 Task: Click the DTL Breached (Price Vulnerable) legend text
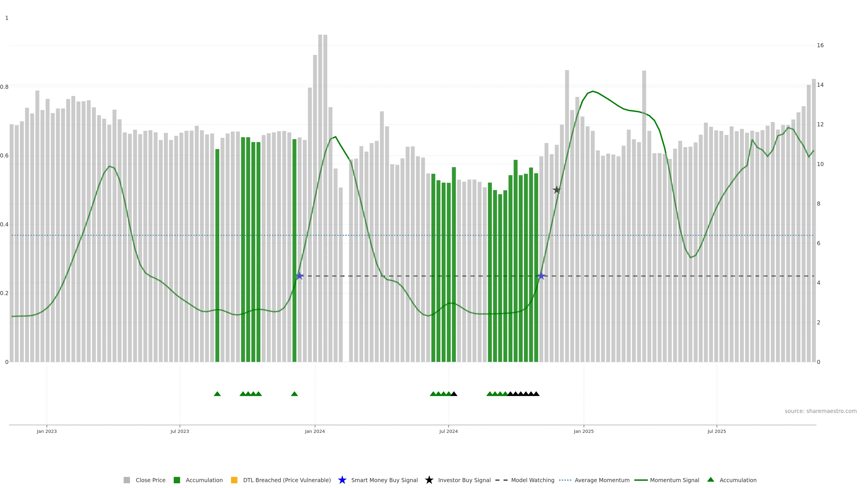tap(287, 480)
